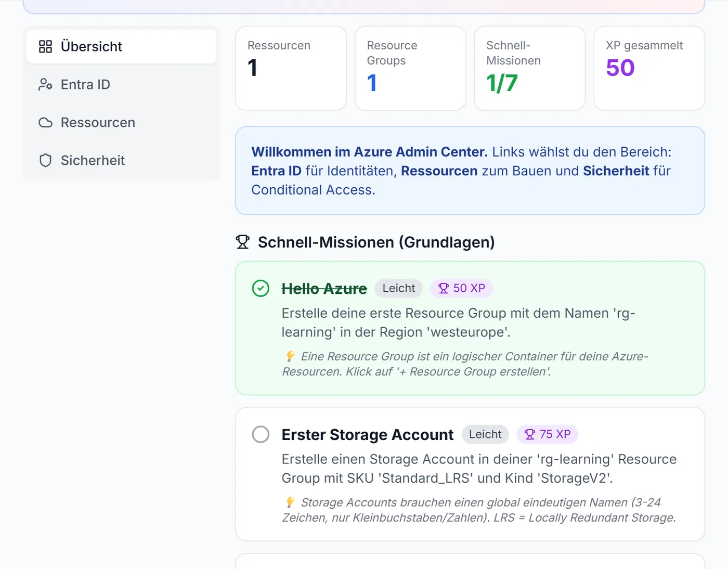Click the description 'Erstelle deine erste Resource Group'
The height and width of the screenshot is (569, 728).
459,322
